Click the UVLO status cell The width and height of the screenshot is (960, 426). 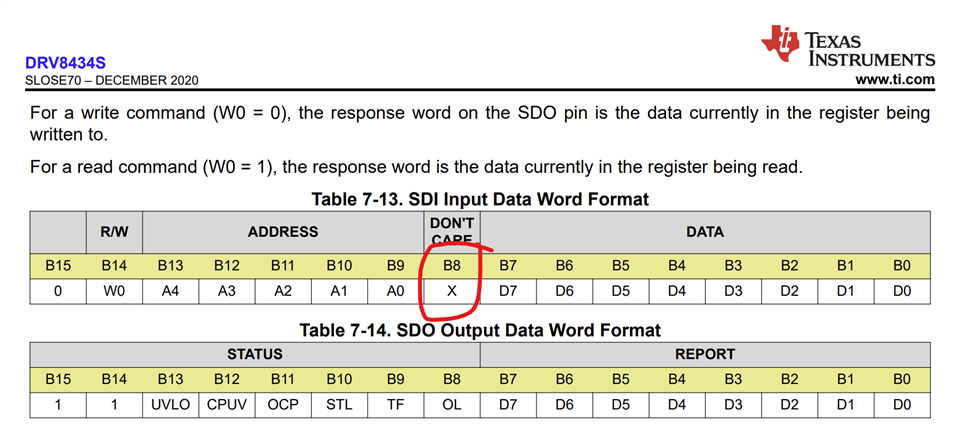pos(171,405)
